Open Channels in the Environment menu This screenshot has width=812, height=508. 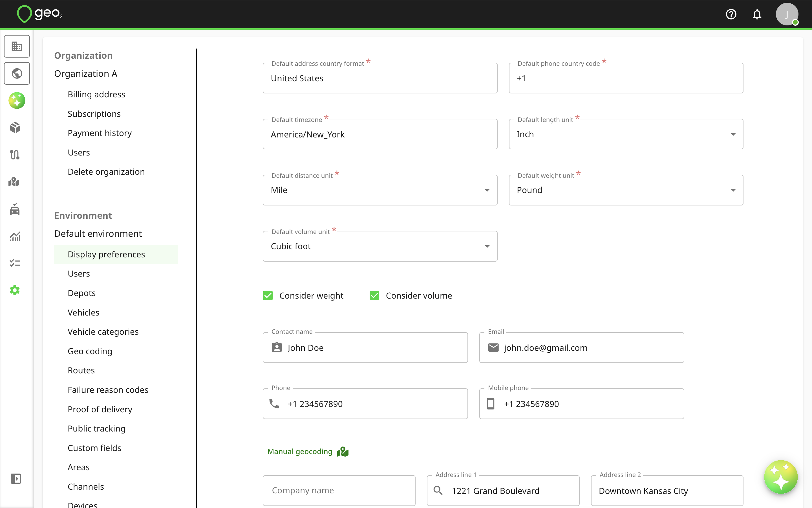point(86,487)
